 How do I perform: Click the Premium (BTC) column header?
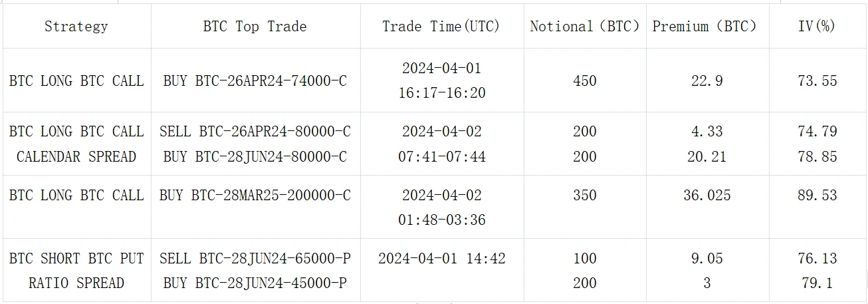(x=706, y=27)
